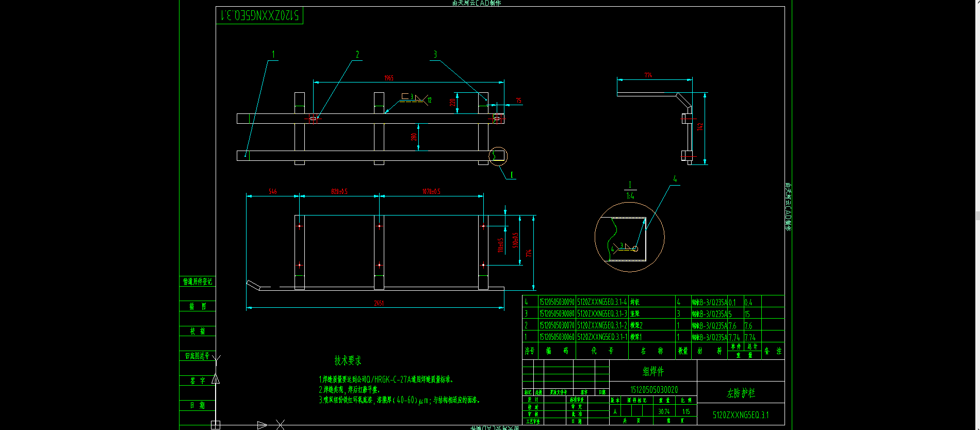Click the large detail view circle at scale 1:4
980x430 pixels.
click(x=629, y=237)
